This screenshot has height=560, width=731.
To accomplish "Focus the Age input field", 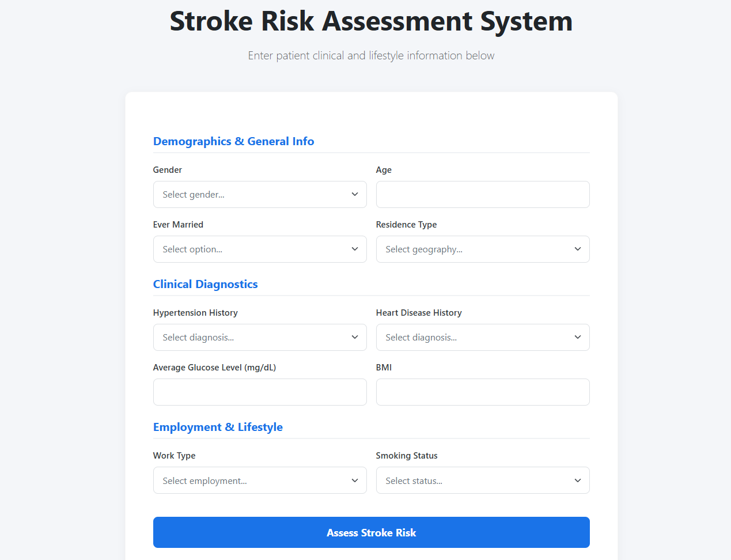I will click(x=483, y=195).
